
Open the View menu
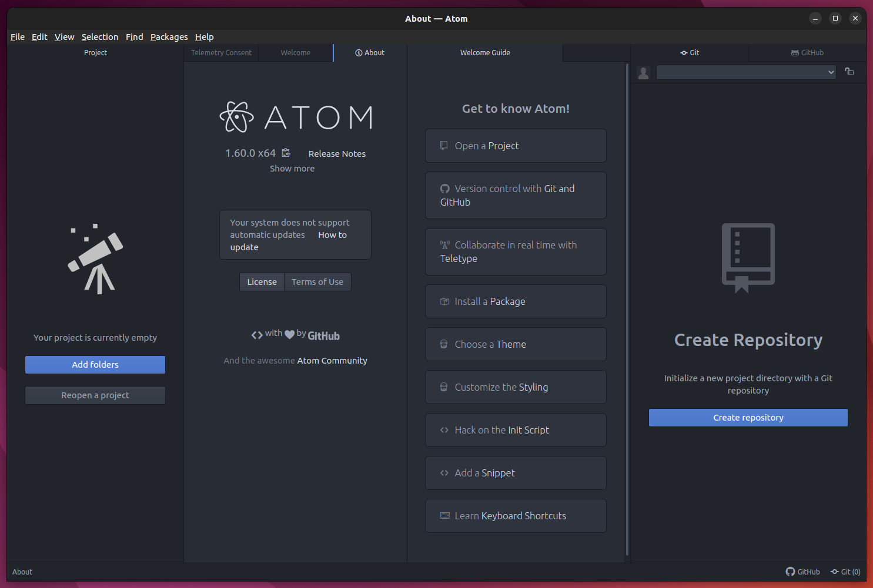[x=65, y=36]
